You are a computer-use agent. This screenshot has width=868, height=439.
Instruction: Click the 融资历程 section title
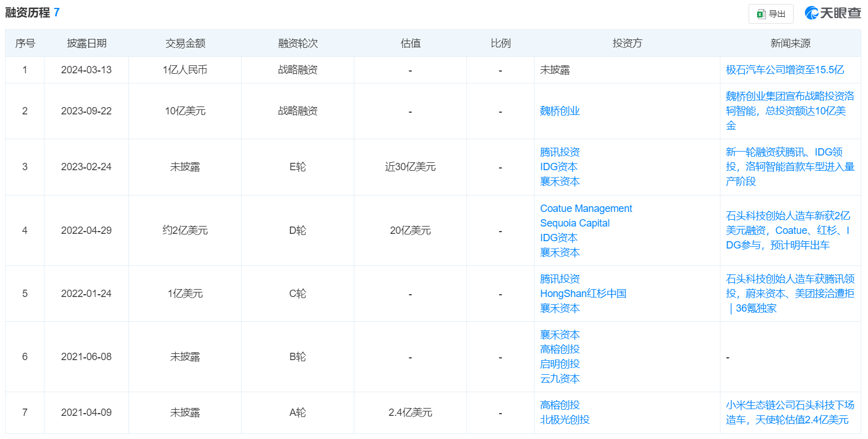click(x=27, y=12)
